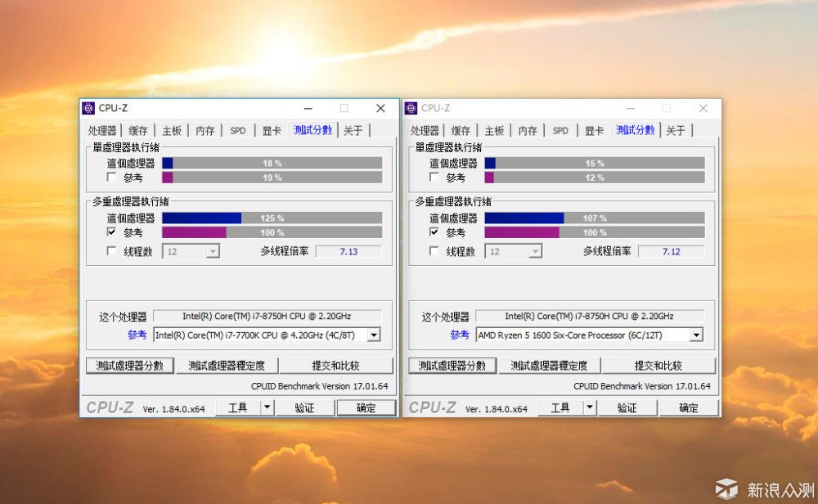
Task: Click 測試處理器分數 button in right window
Action: 452,365
